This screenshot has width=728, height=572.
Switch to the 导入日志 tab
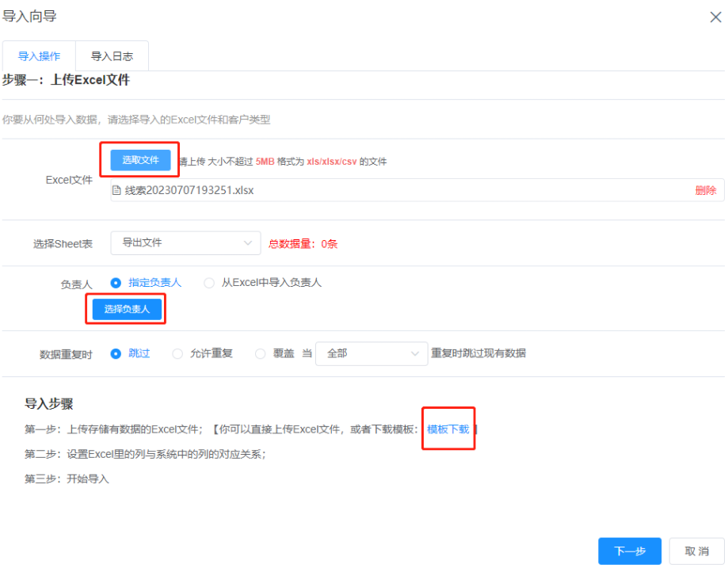pyautogui.click(x=112, y=55)
